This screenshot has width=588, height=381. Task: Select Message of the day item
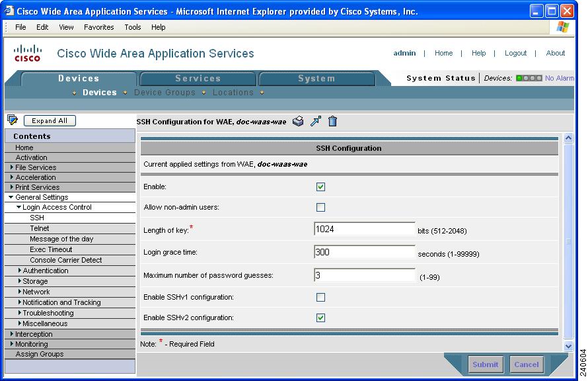tap(61, 239)
